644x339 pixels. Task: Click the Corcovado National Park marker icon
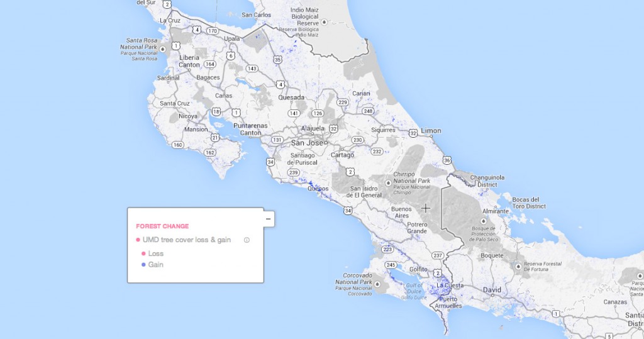[378, 284]
